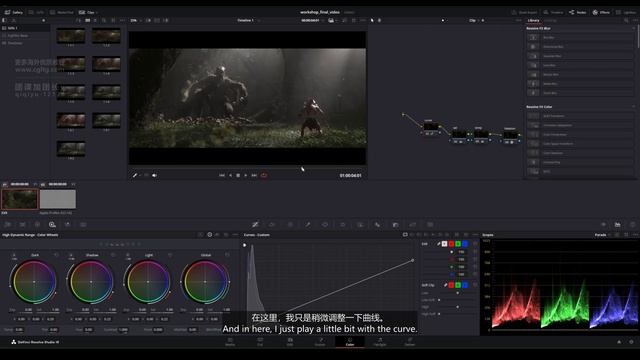Open the Tracker palette
Screen dimensions: 640x360
342,224
